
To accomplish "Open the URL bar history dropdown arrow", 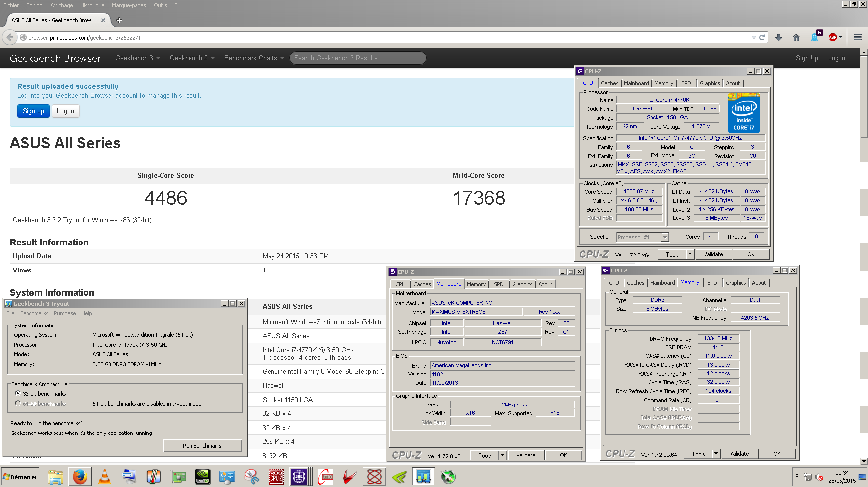I will [754, 37].
